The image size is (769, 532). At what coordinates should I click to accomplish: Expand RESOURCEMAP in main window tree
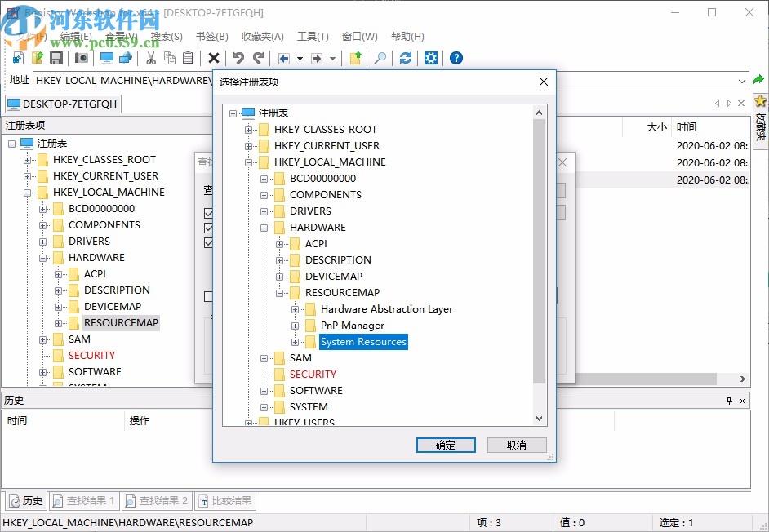[58, 323]
